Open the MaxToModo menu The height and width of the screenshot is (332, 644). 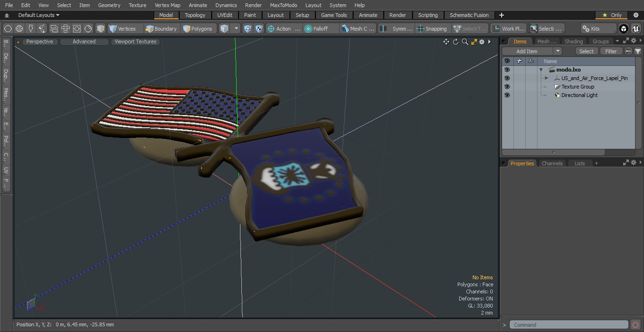coord(283,5)
